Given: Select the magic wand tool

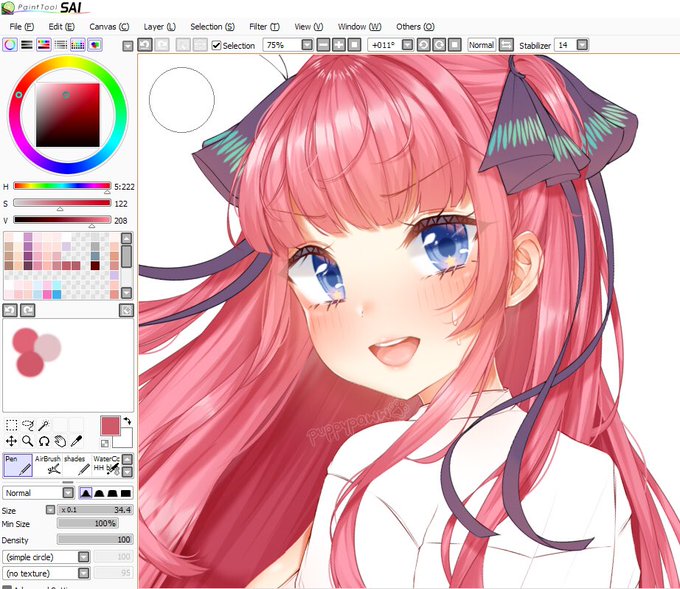Looking at the screenshot, I should [x=44, y=425].
